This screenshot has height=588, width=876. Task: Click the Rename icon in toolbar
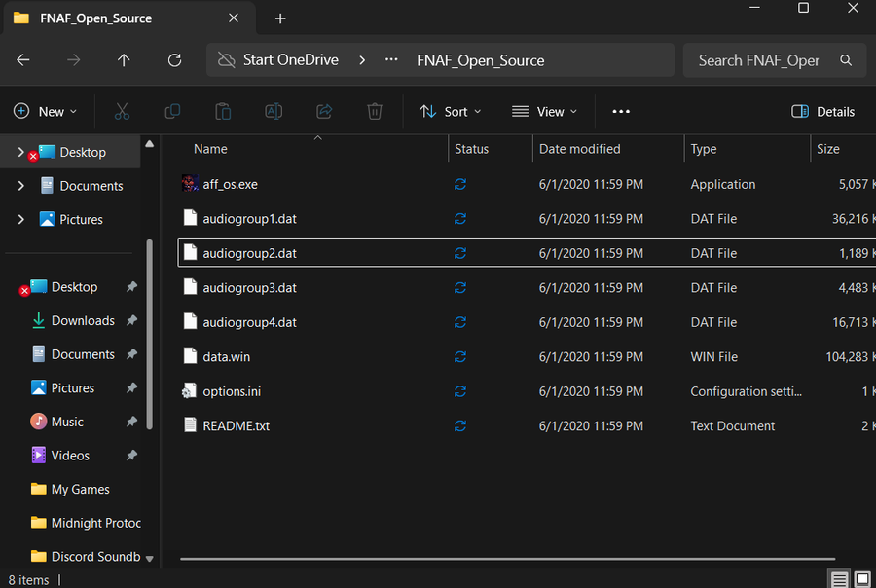(x=274, y=111)
